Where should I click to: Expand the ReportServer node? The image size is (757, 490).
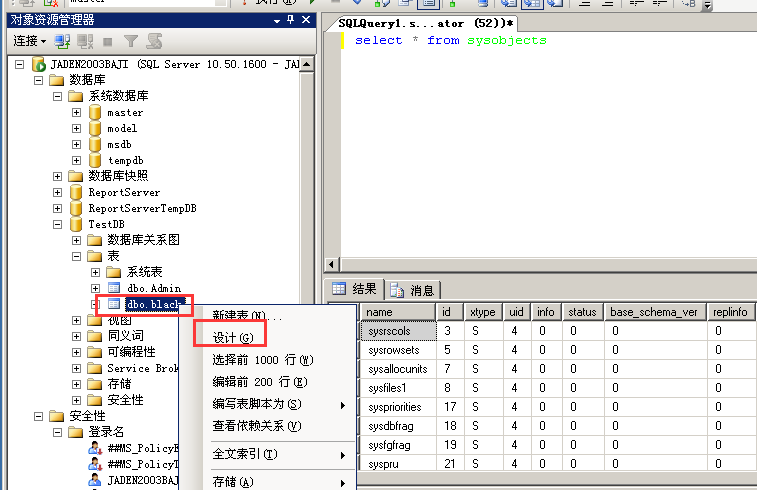pyautogui.click(x=57, y=192)
